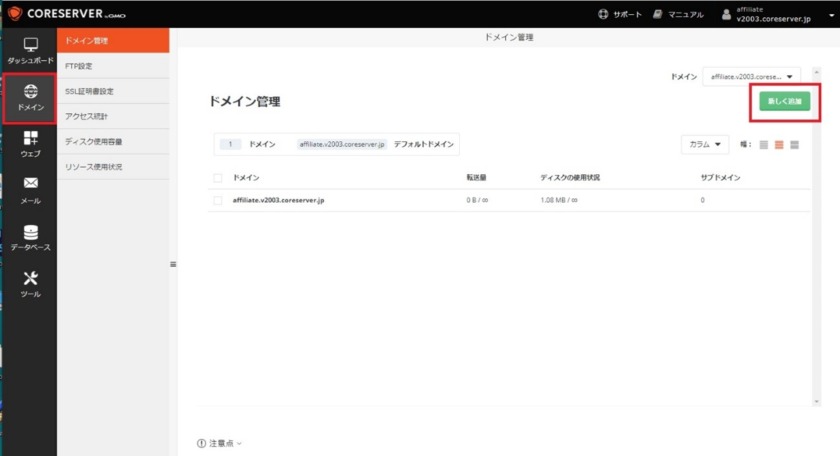Viewport: 840px width, 456px height.
Task: Open the カラム columns dropdown
Action: pyautogui.click(x=704, y=144)
